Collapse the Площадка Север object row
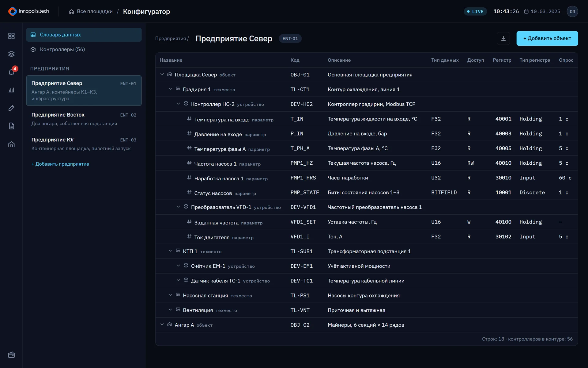This screenshot has width=588, height=368. 162,74
